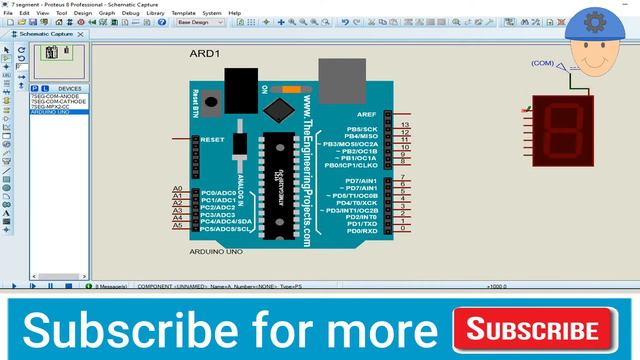
Task: Open the Graph menu
Action: pos(107,13)
